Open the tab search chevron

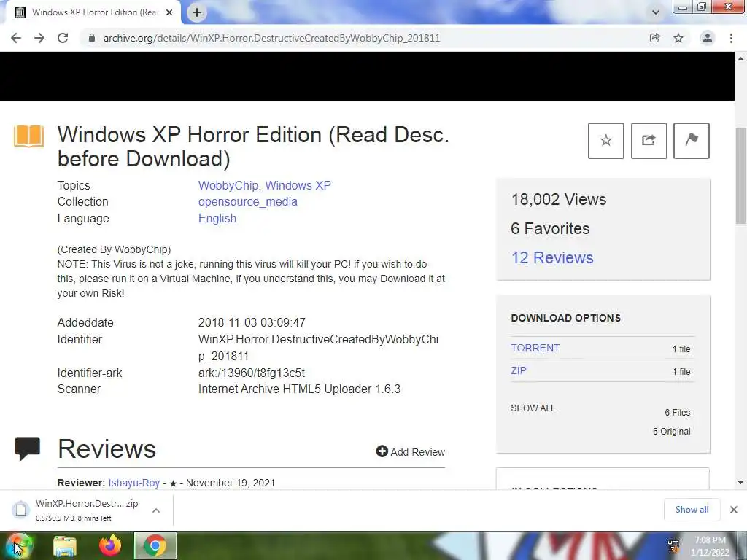coord(656,12)
